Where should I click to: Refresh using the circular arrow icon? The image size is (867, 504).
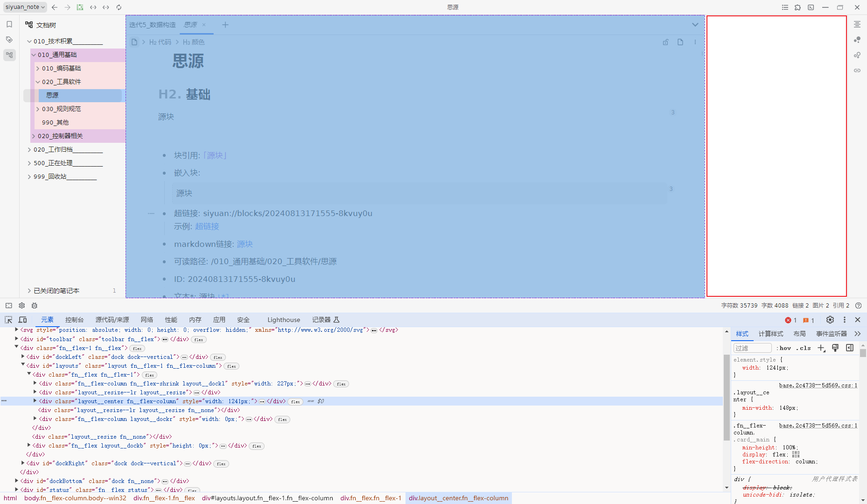(119, 7)
